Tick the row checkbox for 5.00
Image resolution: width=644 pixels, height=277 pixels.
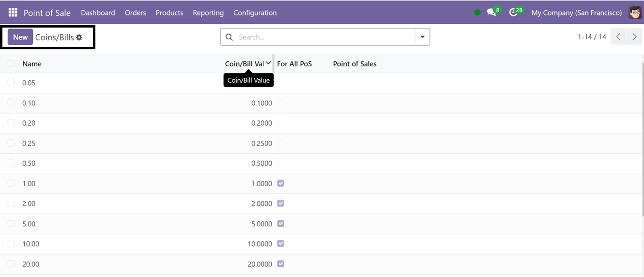pos(11,224)
